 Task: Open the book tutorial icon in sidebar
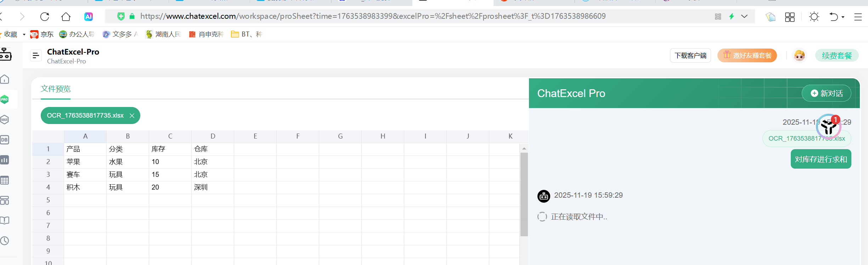pyautogui.click(x=5, y=220)
